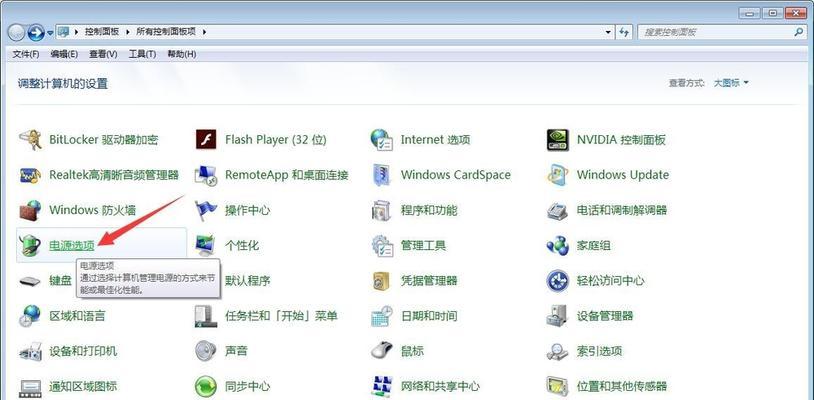Open the Windows Update icon
The width and height of the screenshot is (814, 400).
558,175
